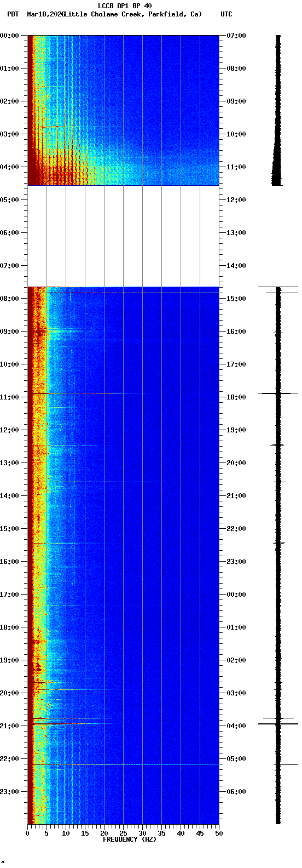Select the UTC time label "06:00" on right axis
The height and width of the screenshot is (868, 302).
(236, 792)
